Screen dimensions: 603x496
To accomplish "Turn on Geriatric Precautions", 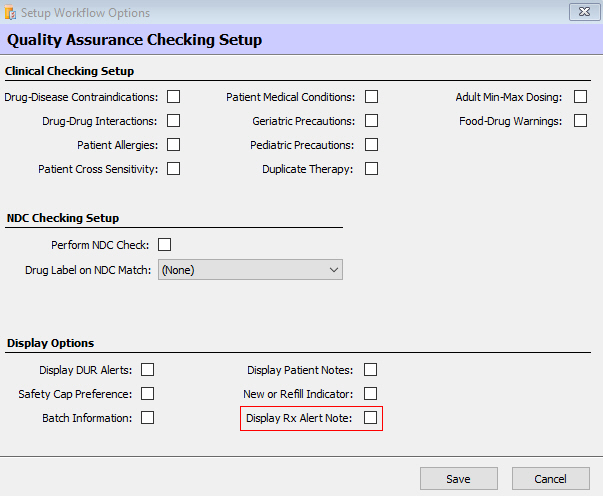I will pyautogui.click(x=371, y=121).
